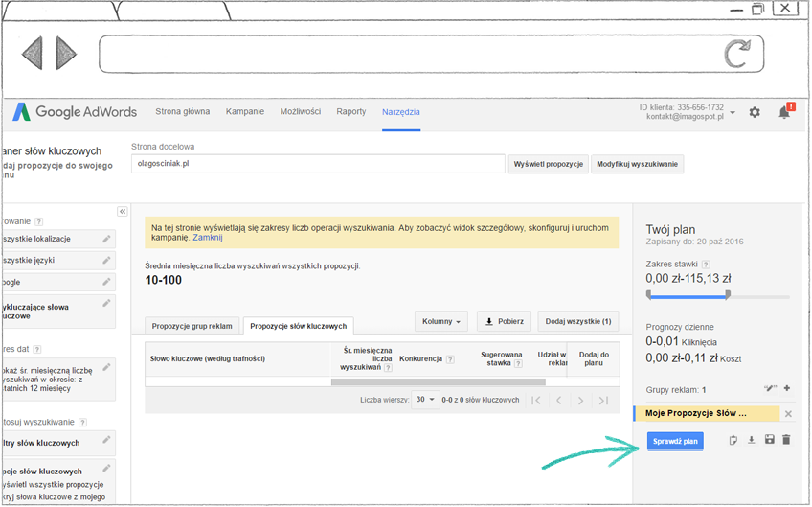812x507 pixels.
Task: Download the plan via the sidebar download icon
Action: (752, 440)
